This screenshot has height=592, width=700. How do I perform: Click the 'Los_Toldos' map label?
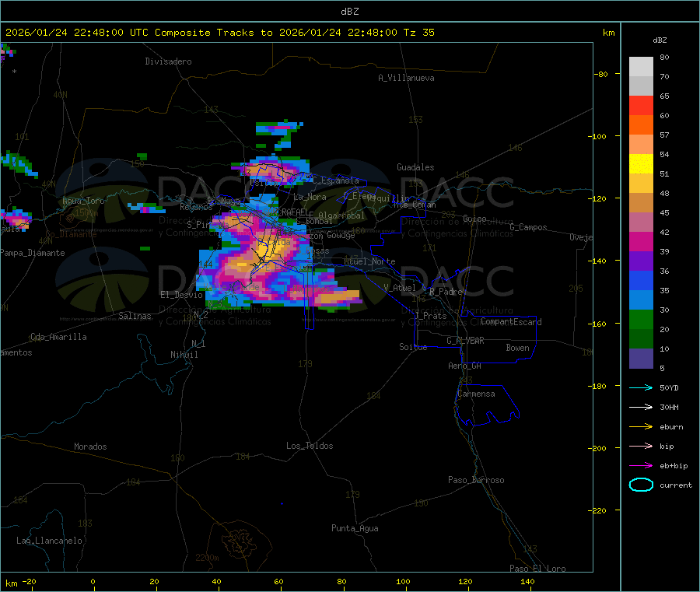click(310, 446)
